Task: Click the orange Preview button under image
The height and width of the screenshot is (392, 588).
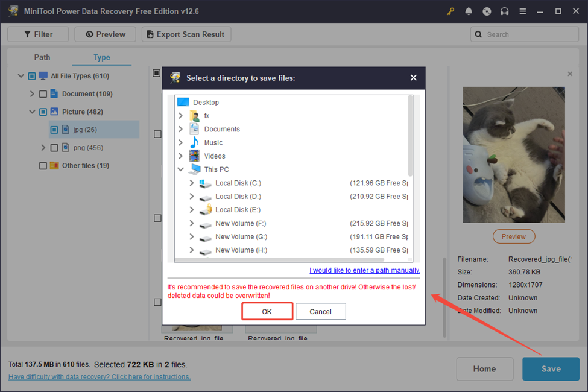Action: pyautogui.click(x=514, y=236)
